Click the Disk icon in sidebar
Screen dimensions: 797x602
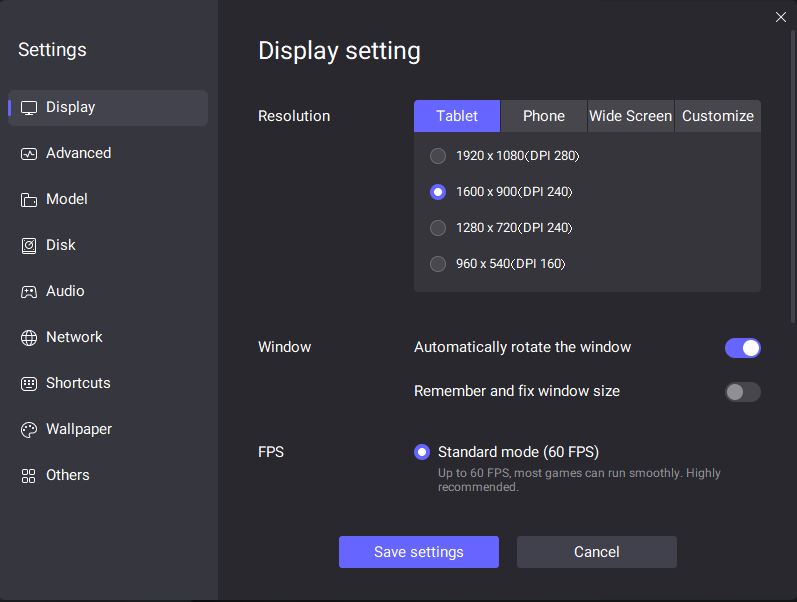(28, 246)
